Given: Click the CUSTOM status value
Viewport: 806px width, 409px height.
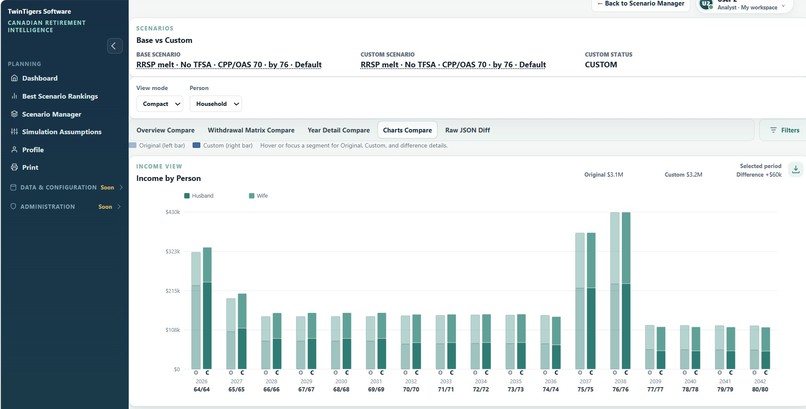Looking at the screenshot, I should pyautogui.click(x=601, y=65).
